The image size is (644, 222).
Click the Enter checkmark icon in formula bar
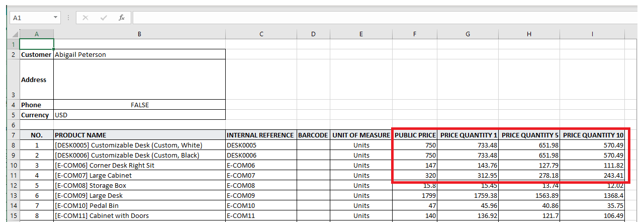(x=104, y=18)
